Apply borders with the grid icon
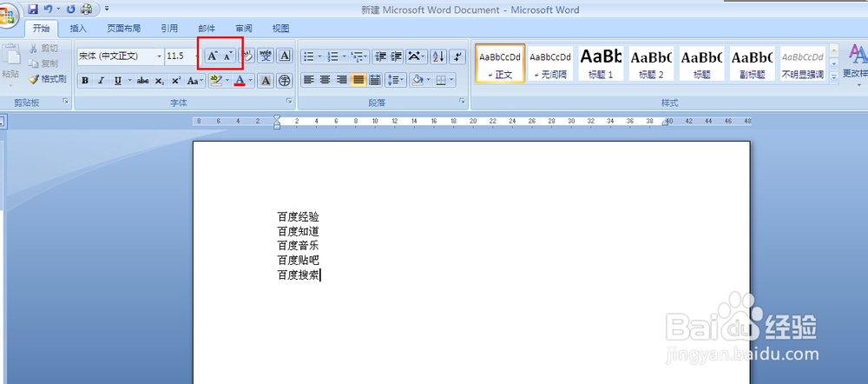The height and width of the screenshot is (384, 868). tap(441, 80)
